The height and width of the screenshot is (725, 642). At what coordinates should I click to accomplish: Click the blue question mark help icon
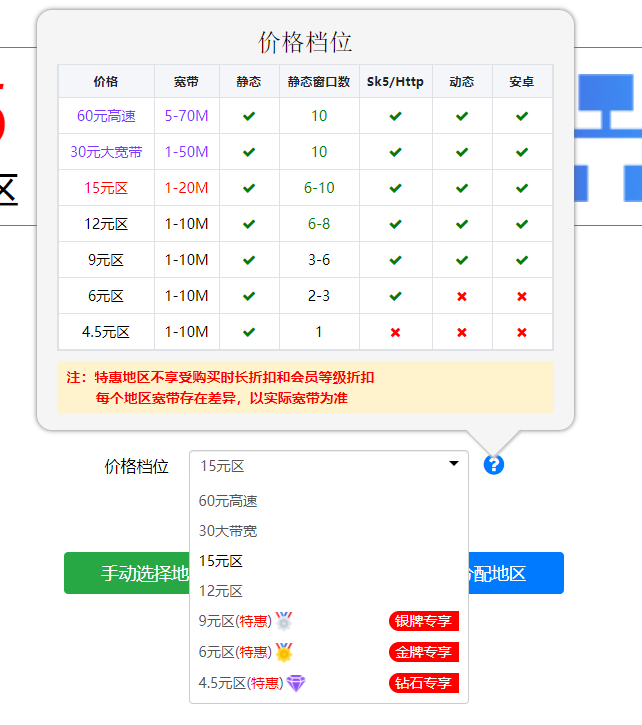pos(494,465)
